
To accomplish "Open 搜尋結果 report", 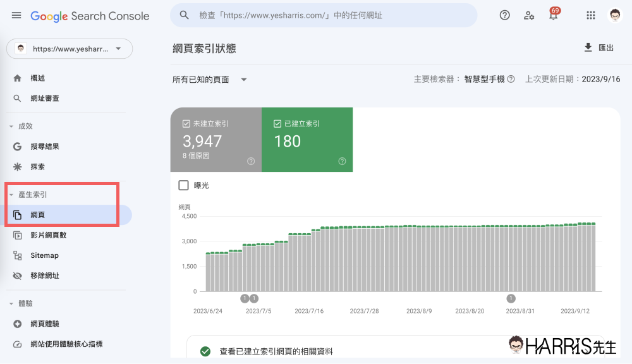I will coord(45,147).
